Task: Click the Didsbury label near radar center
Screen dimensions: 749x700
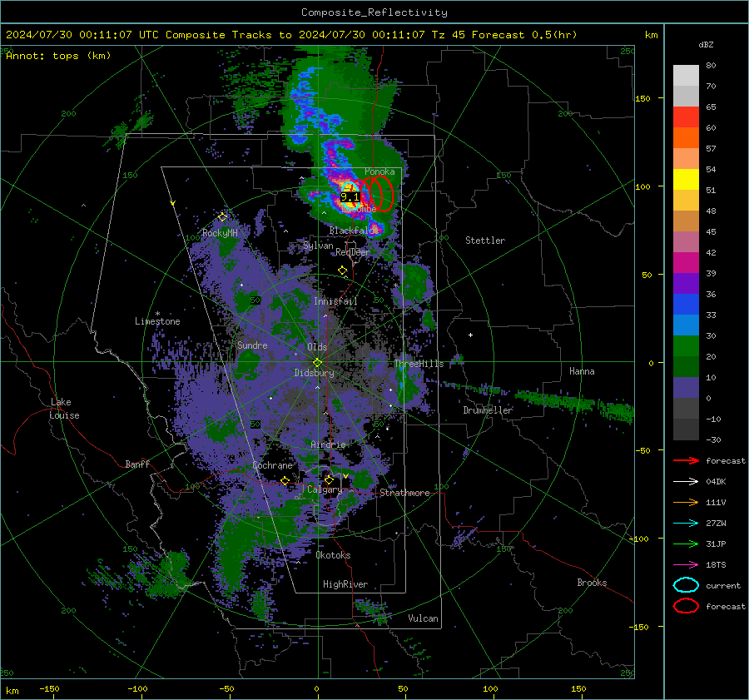Action: click(x=314, y=373)
